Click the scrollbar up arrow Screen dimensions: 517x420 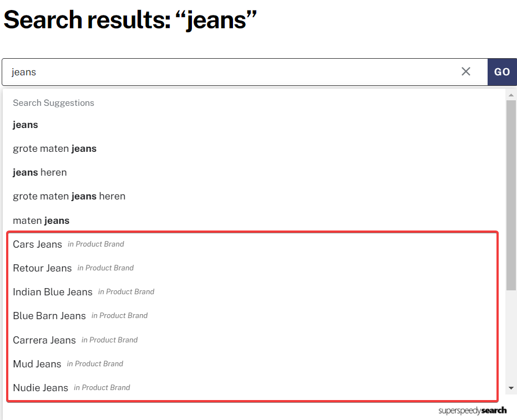tap(511, 95)
